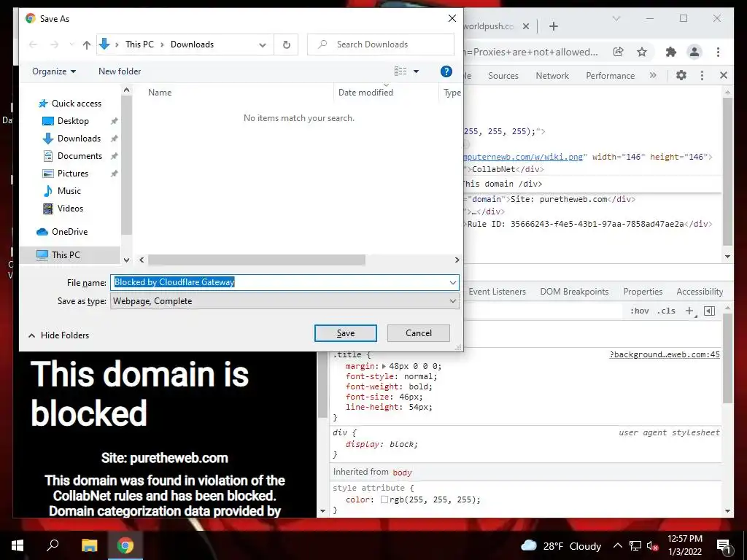Viewport: 747px width, 560px height.
Task: Change folder view layout icon
Action: click(400, 71)
